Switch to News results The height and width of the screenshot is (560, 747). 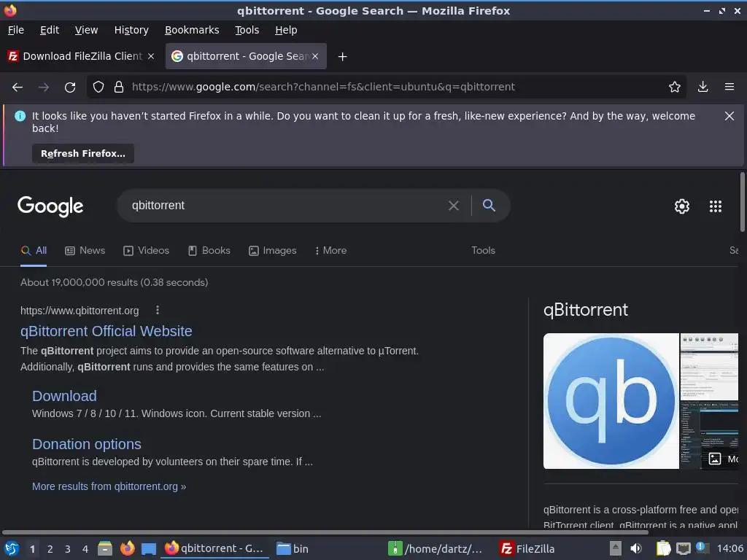[x=85, y=251]
